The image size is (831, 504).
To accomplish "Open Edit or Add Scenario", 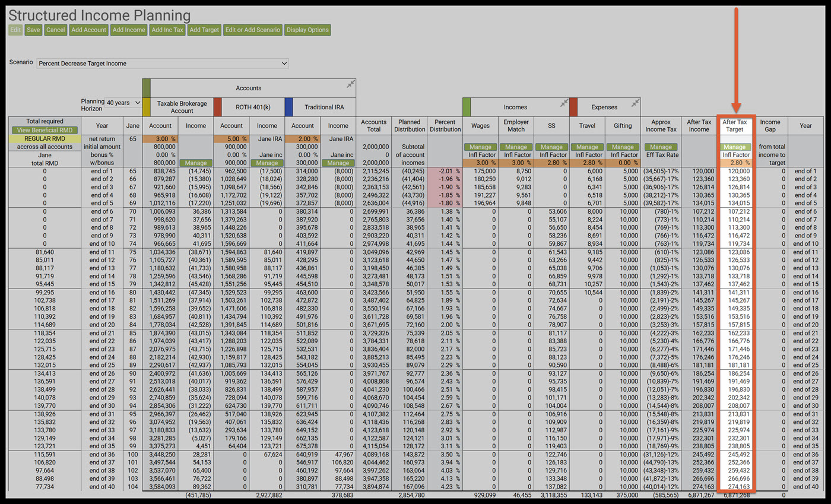I will (253, 30).
